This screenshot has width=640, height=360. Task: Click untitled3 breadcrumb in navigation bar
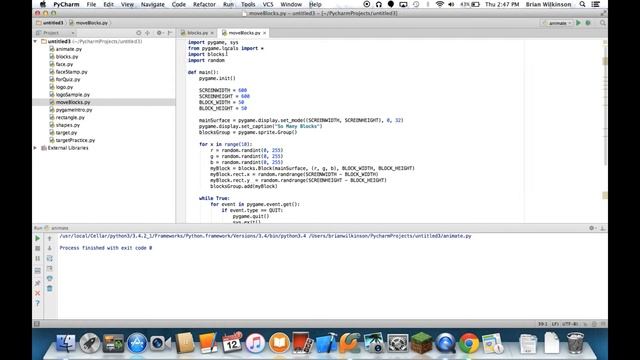[x=50, y=23]
